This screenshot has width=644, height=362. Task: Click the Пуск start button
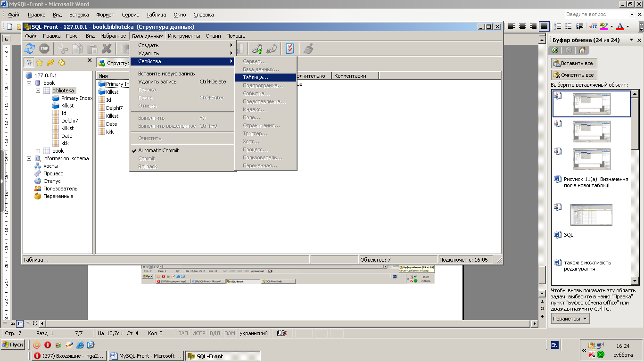tap(13, 345)
